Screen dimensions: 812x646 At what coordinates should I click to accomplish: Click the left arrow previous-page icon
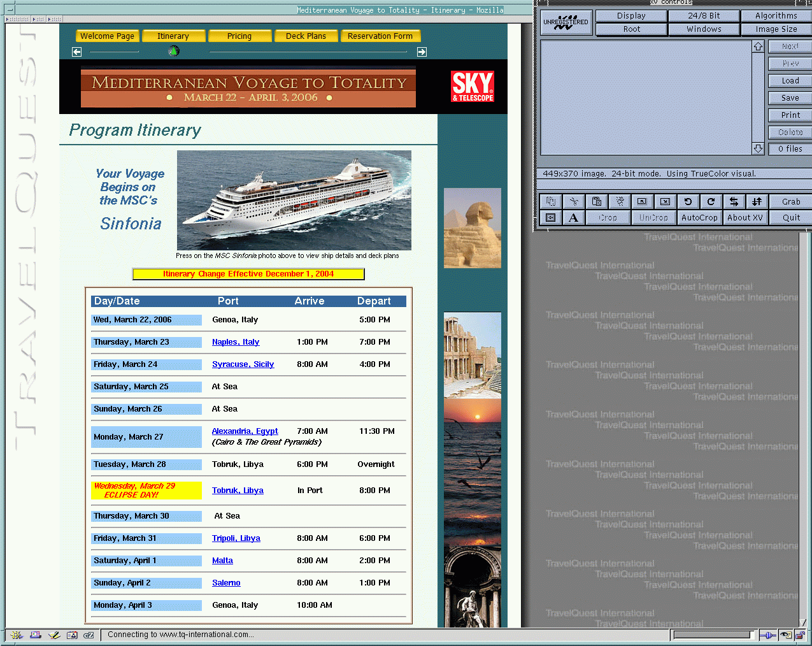(77, 52)
